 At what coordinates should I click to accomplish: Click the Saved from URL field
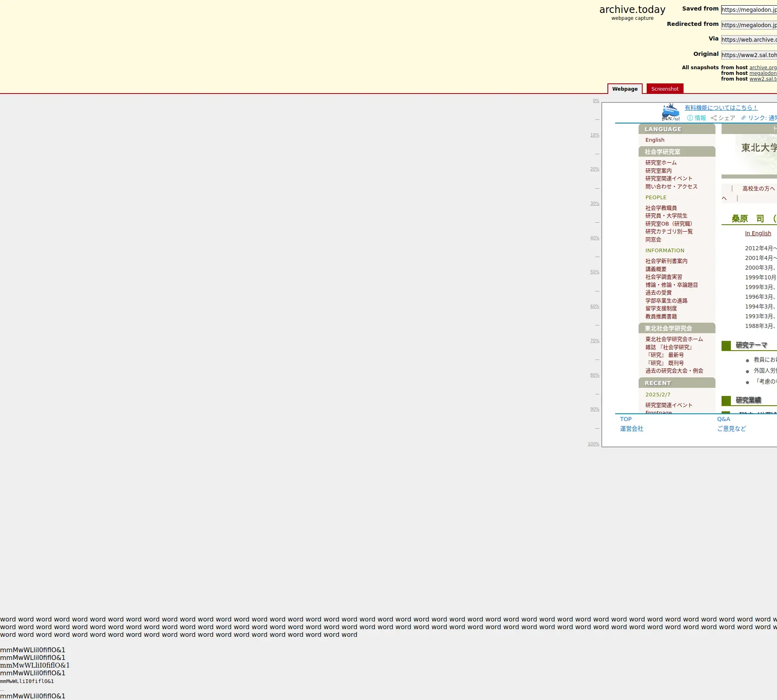click(749, 10)
